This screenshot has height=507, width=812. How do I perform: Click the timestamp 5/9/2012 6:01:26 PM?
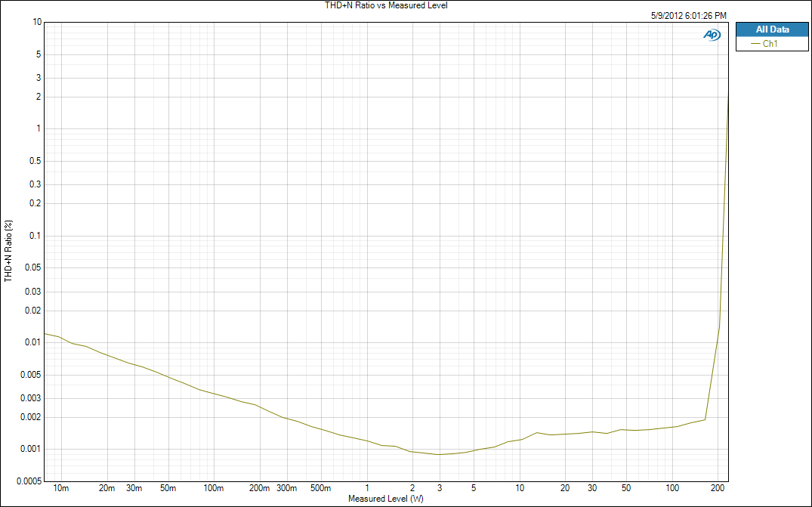(x=688, y=16)
